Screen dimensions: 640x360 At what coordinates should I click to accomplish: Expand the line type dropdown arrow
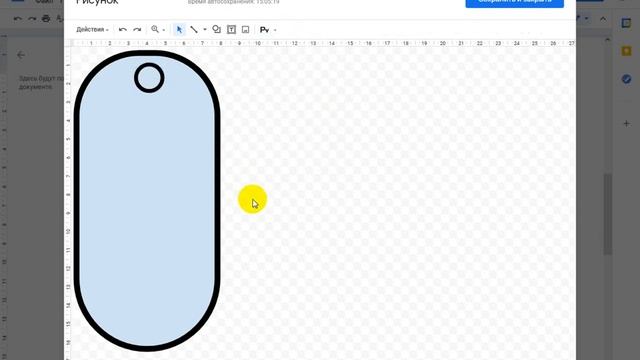pyautogui.click(x=204, y=29)
